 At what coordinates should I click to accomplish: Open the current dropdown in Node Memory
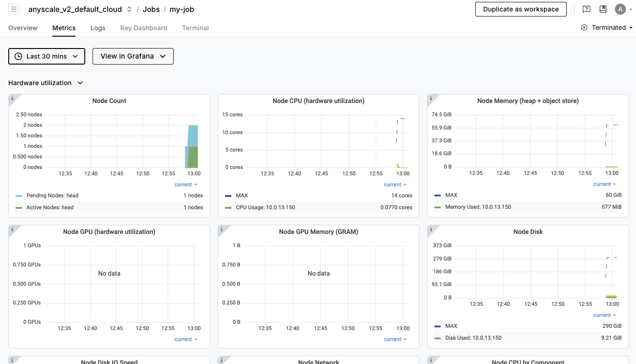(605, 184)
